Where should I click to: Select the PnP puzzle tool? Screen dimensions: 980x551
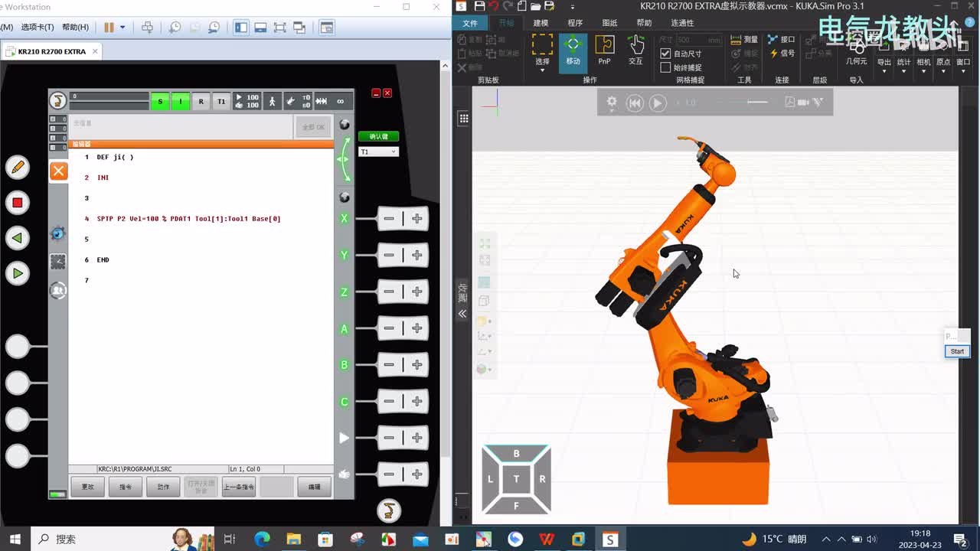(604, 51)
